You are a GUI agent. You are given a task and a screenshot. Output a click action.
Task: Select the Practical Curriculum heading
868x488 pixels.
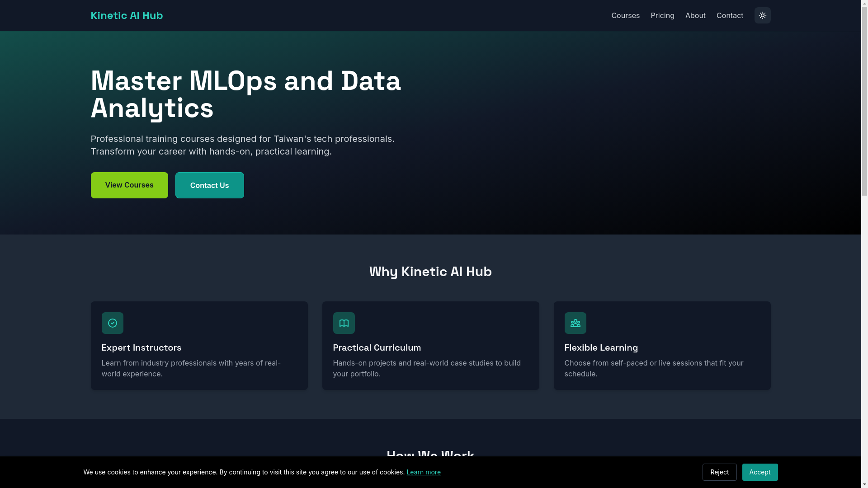coord(377,347)
